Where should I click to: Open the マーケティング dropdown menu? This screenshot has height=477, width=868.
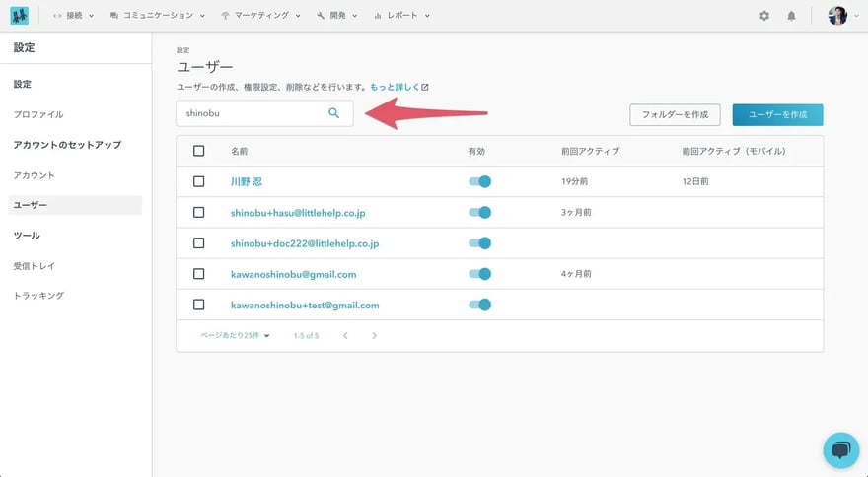point(261,16)
